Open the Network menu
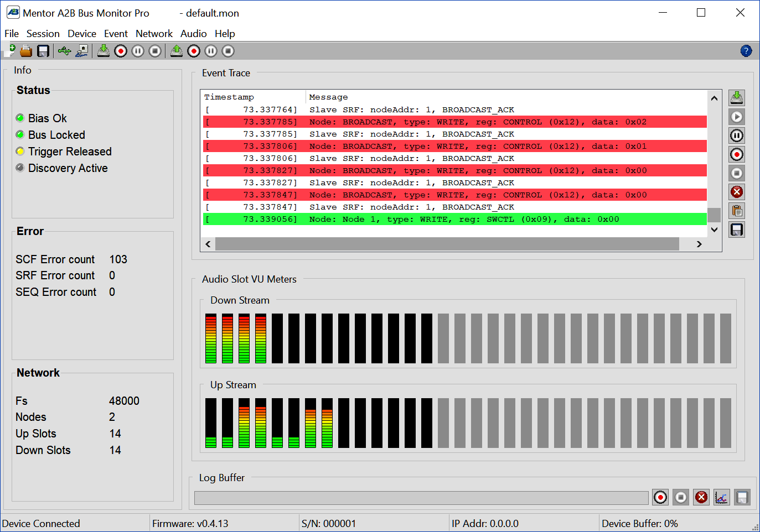The height and width of the screenshot is (532, 760). (x=154, y=33)
